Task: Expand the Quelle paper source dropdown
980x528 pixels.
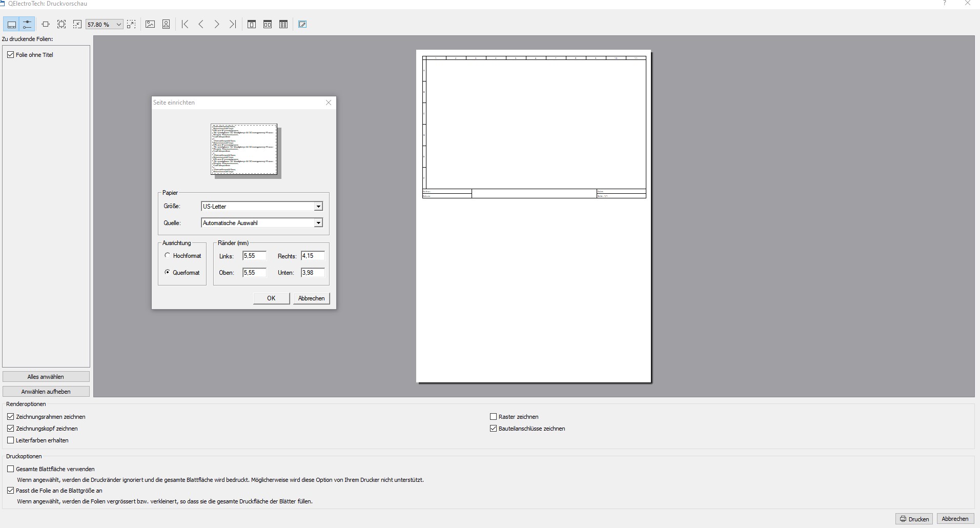Action: [318, 223]
